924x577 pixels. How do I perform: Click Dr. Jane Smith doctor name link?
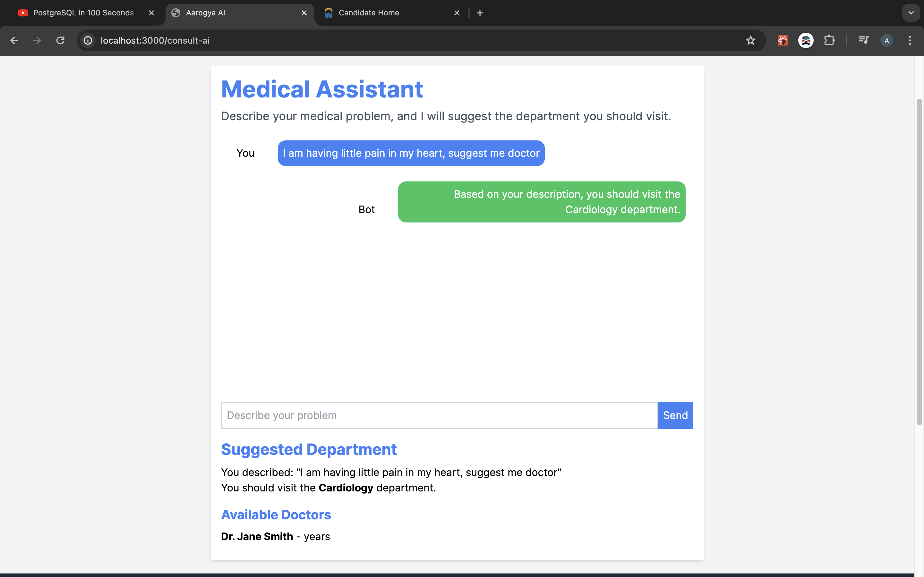pos(257,536)
